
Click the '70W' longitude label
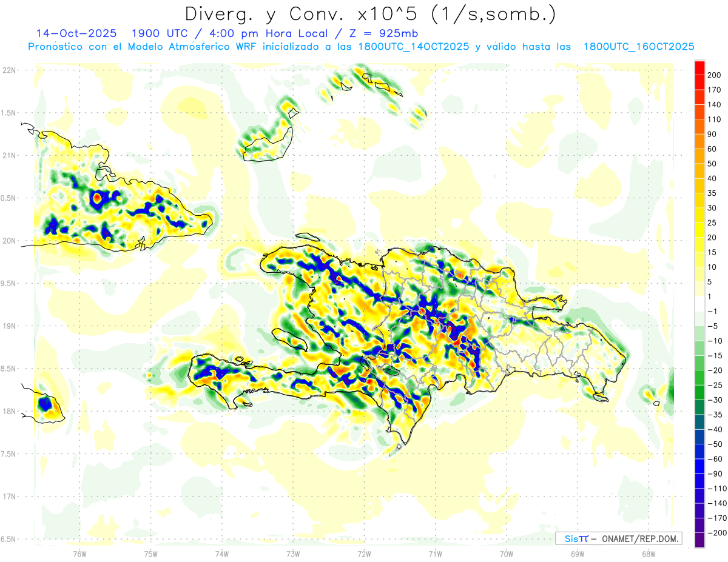(x=507, y=553)
